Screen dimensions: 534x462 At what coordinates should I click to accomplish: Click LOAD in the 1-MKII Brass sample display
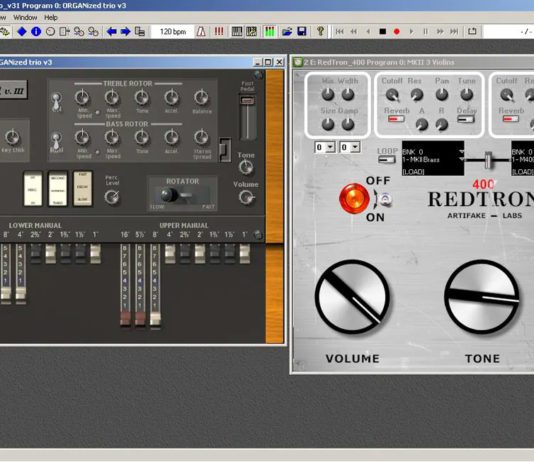pos(413,172)
